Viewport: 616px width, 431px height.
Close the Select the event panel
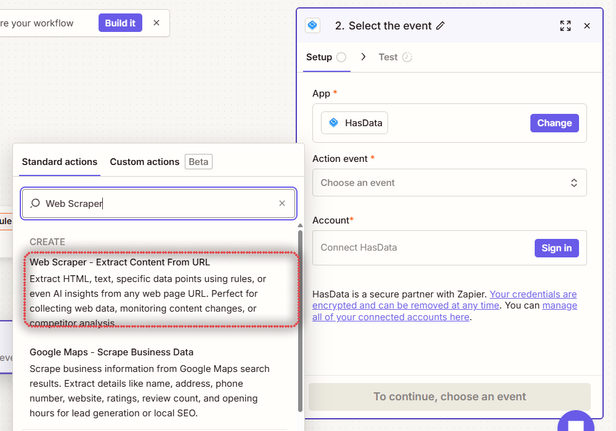587,26
